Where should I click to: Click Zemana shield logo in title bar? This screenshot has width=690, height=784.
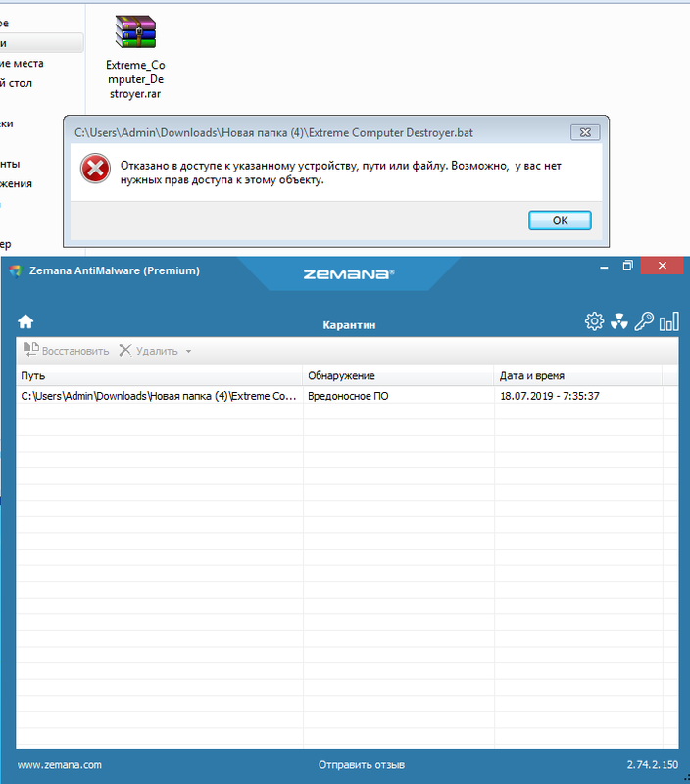(16, 271)
